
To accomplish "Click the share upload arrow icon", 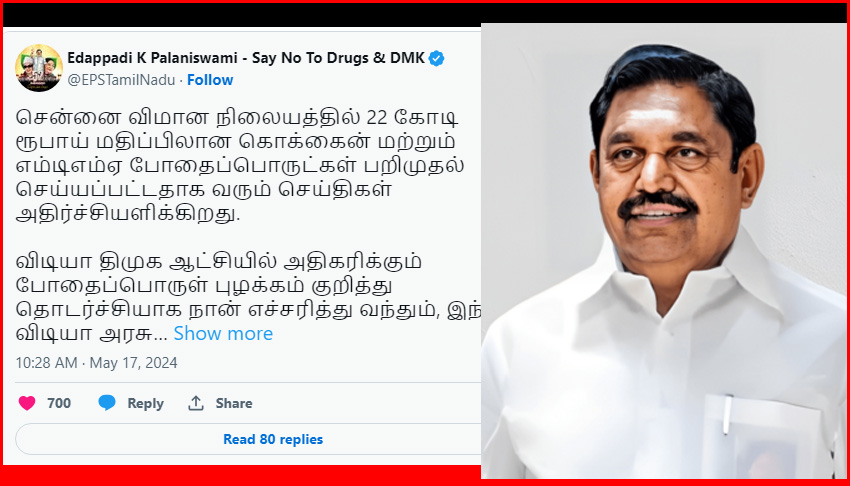I will [196, 403].
